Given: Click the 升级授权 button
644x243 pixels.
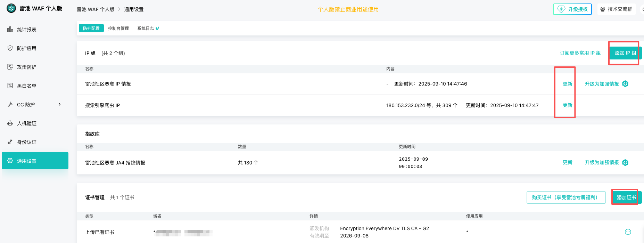Looking at the screenshot, I should pyautogui.click(x=572, y=9).
